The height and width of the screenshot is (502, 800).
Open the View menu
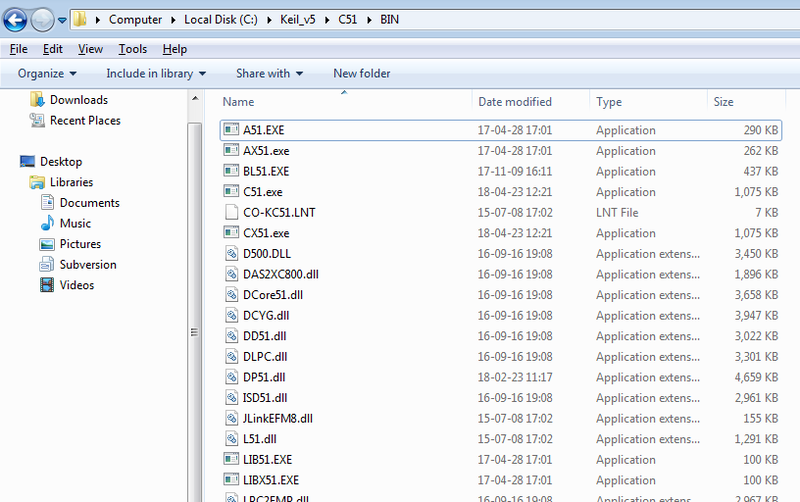point(90,49)
